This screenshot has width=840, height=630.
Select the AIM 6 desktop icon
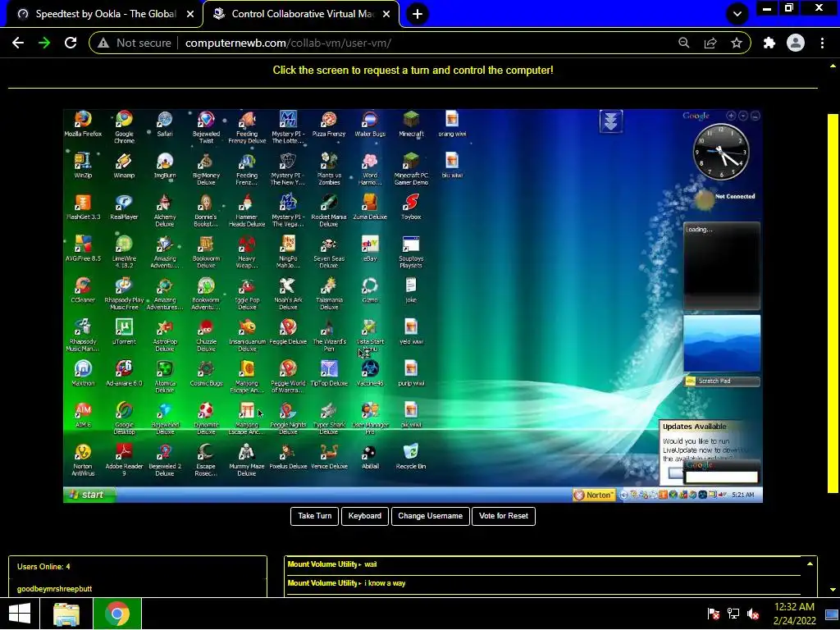coord(83,415)
